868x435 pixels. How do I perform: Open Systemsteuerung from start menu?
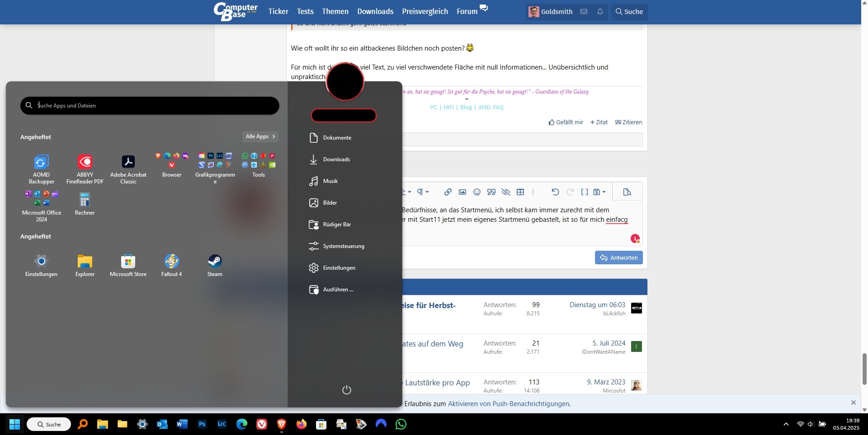337,246
